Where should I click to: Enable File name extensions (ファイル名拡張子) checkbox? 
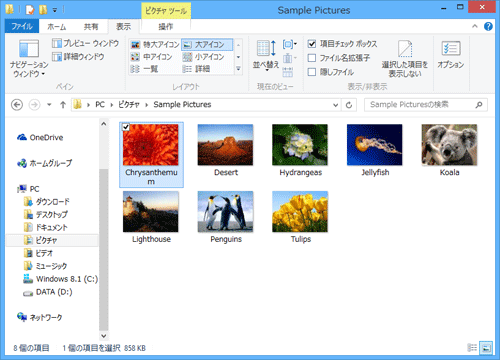tap(312, 58)
